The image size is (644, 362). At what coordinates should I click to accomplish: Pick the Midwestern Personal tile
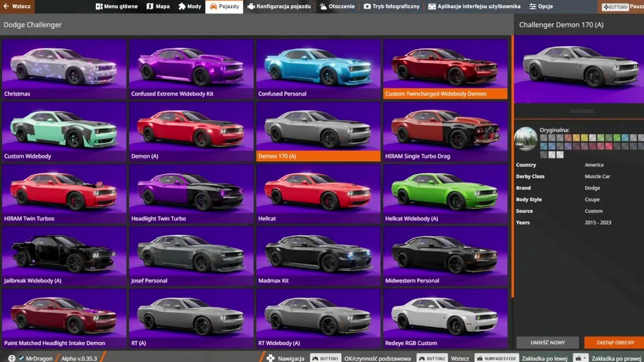(445, 256)
